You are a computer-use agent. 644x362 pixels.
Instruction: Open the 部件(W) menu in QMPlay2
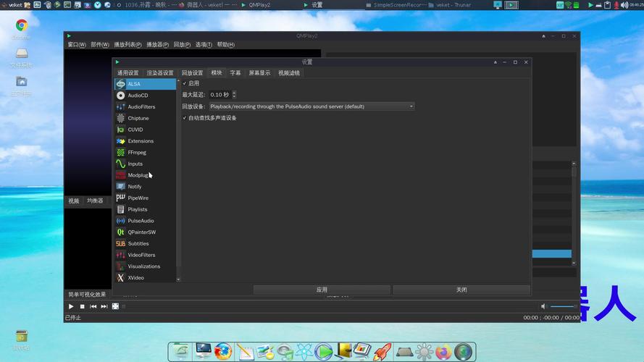(100, 44)
